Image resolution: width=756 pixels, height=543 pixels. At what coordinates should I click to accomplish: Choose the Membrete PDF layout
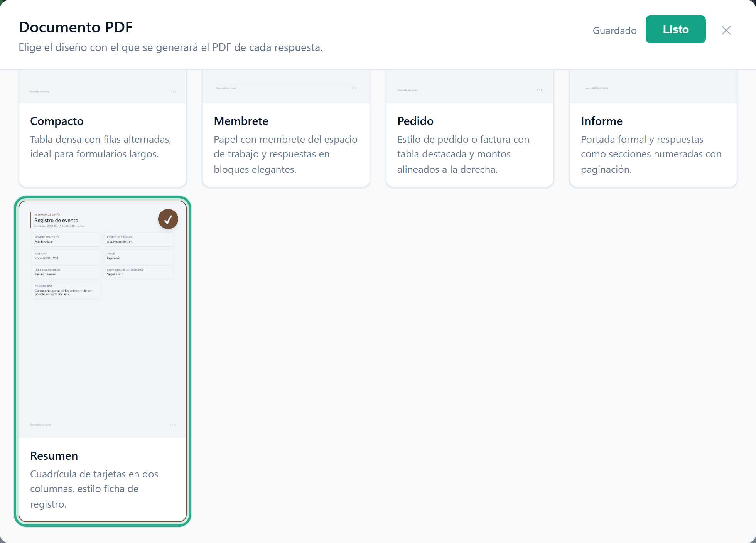[286, 128]
